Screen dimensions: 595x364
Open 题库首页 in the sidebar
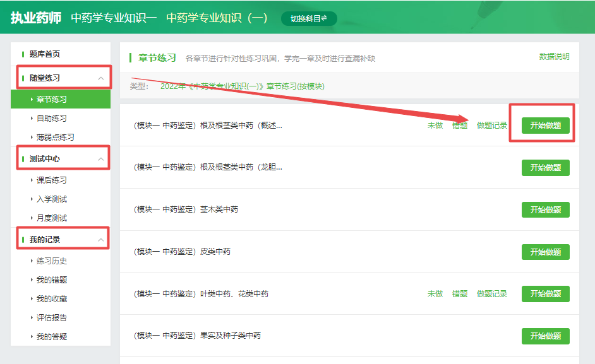coord(45,54)
